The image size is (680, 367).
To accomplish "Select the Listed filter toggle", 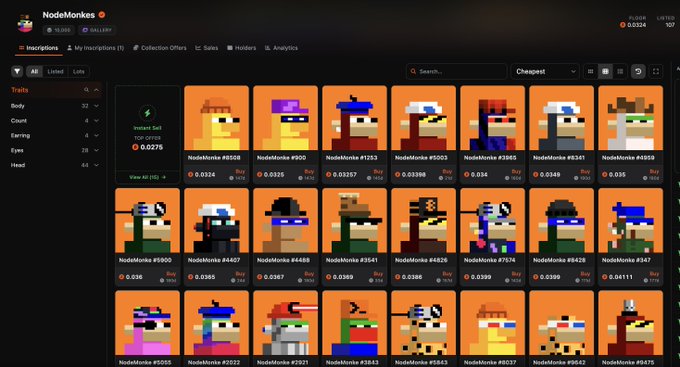I will click(55, 71).
